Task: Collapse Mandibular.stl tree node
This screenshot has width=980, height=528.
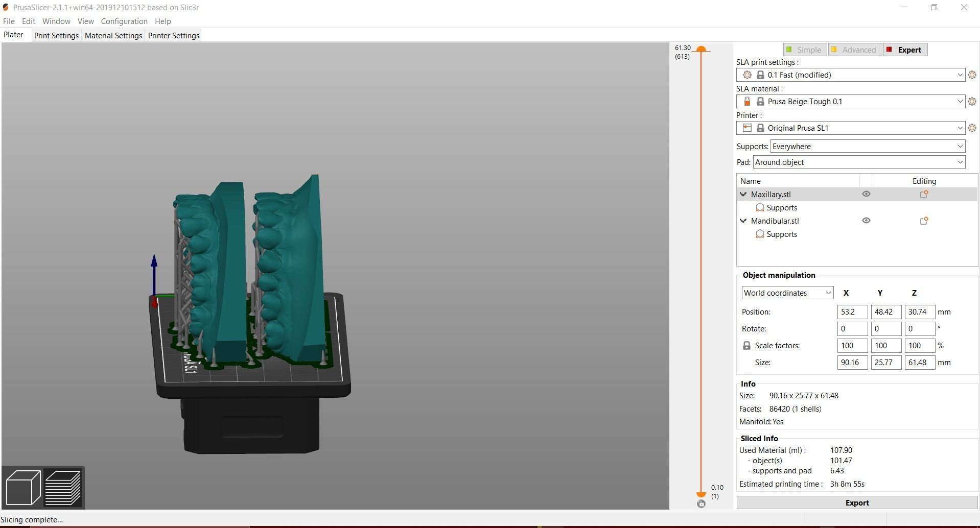Action: [743, 221]
